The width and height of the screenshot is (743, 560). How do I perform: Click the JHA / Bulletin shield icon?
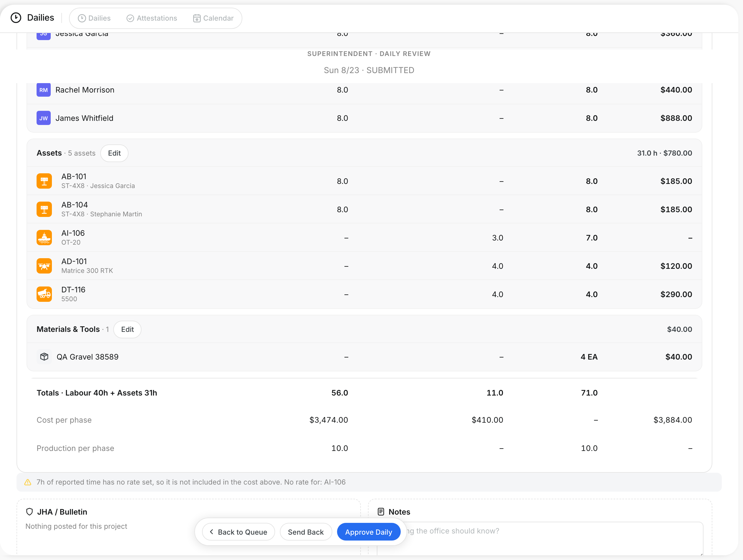click(x=29, y=512)
